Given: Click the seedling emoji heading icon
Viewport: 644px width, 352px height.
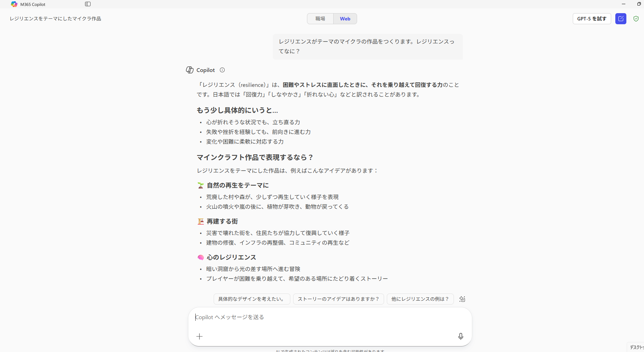Looking at the screenshot, I should coord(200,186).
